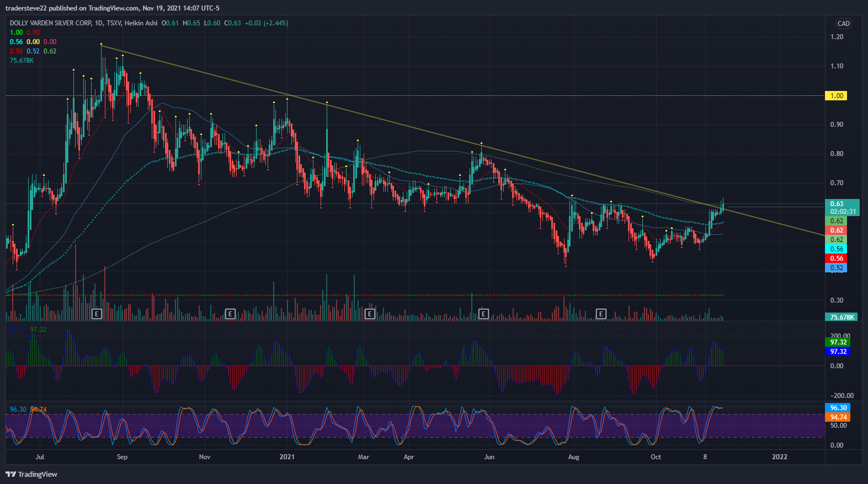The width and height of the screenshot is (868, 484).
Task: Click the Nov label on the time axis
Action: tap(205, 457)
